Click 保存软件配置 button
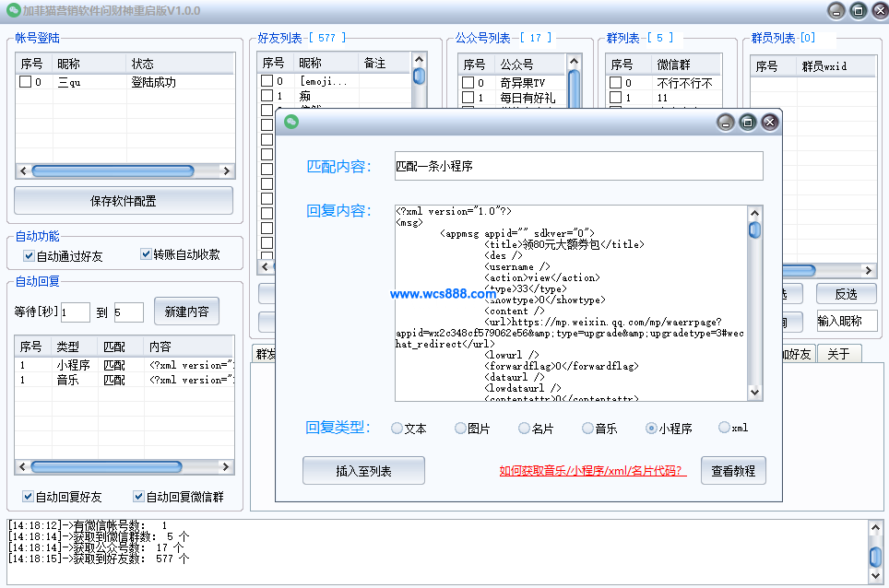889x588 pixels. [123, 201]
